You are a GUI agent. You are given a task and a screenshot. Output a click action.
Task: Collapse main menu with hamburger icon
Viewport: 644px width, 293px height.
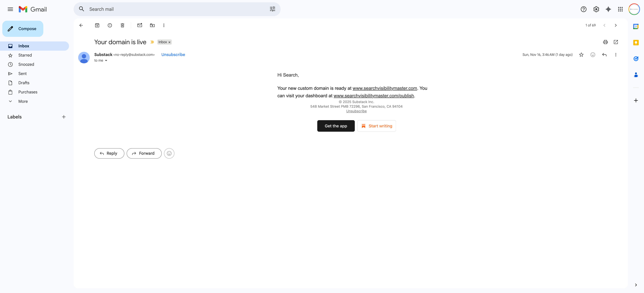click(x=10, y=9)
